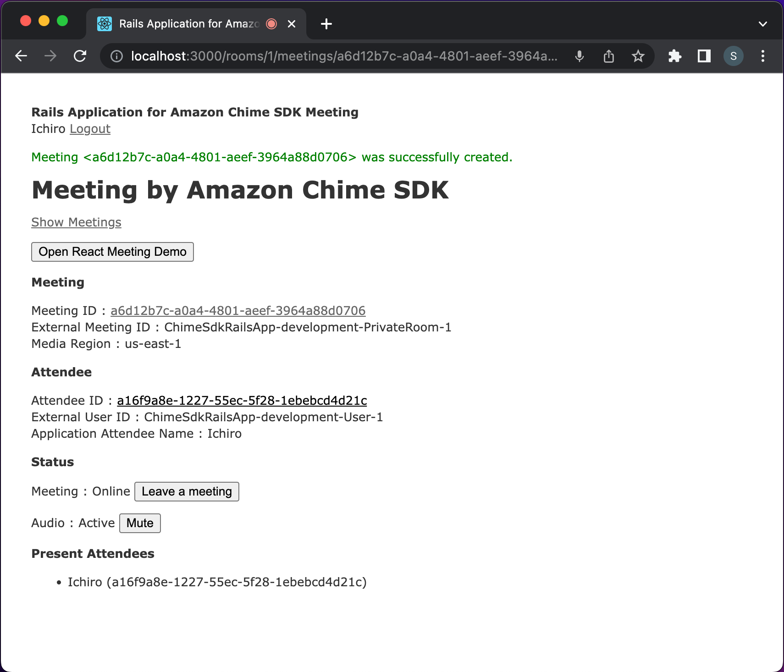Click the Meeting by Amazon Chime SDK heading
Viewport: 784px width, 672px height.
tap(240, 190)
